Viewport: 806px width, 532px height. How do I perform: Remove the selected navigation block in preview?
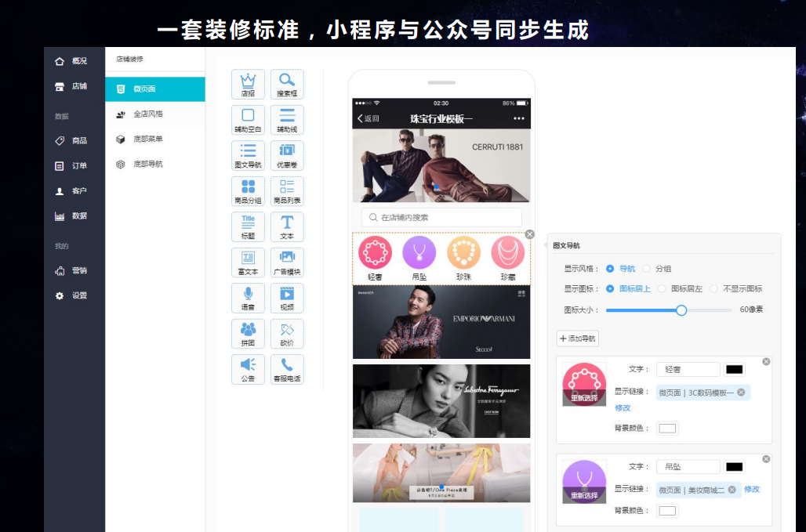click(529, 234)
